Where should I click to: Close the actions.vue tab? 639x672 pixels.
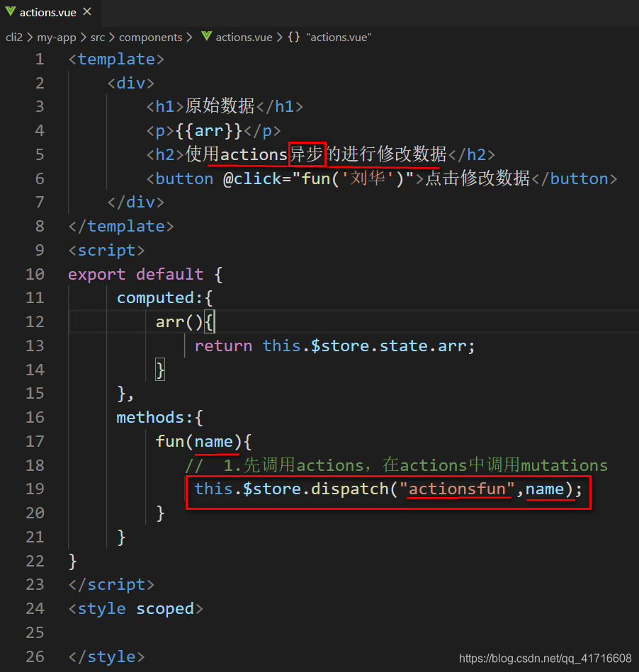[x=87, y=11]
